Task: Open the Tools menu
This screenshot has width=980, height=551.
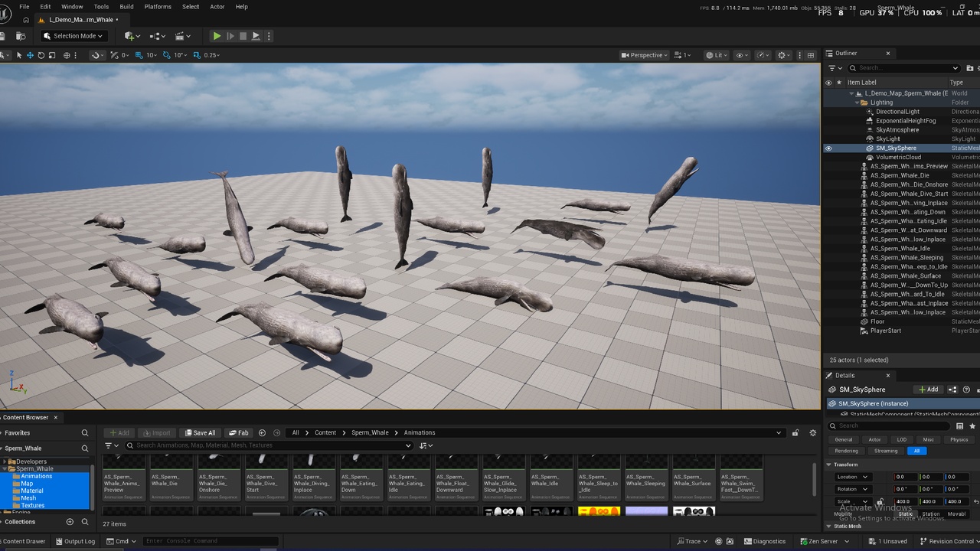Action: point(101,7)
